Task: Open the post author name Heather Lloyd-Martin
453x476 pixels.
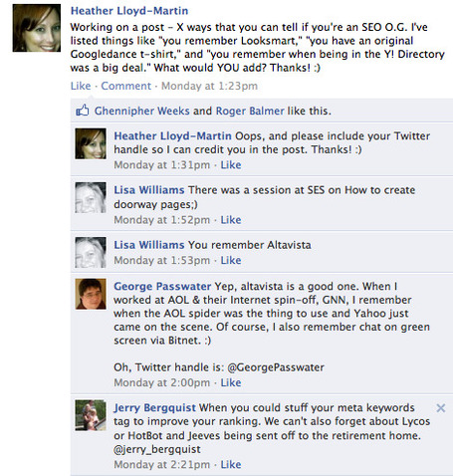Action: pyautogui.click(x=129, y=11)
